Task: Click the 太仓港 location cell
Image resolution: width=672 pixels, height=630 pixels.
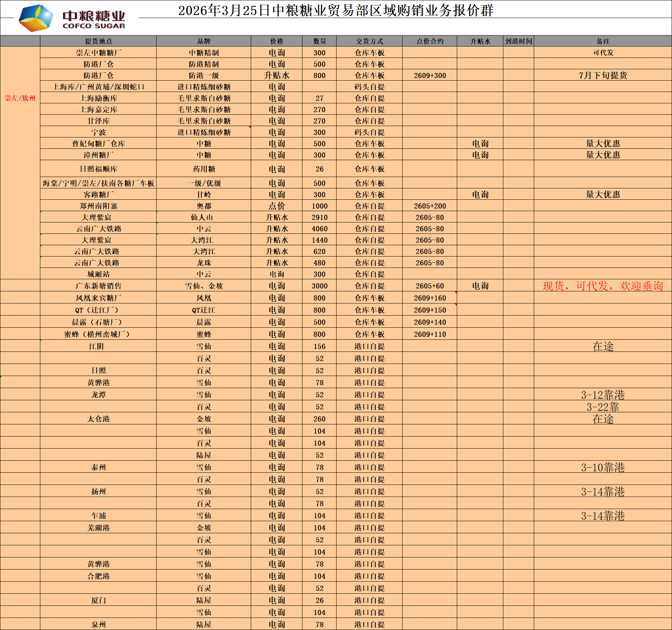Action: pos(98,419)
